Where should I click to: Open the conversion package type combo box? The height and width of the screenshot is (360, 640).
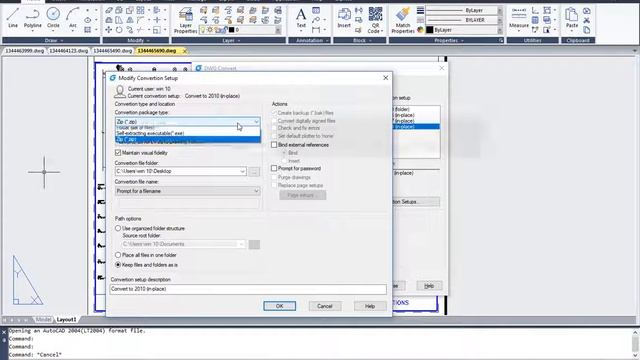coord(188,122)
